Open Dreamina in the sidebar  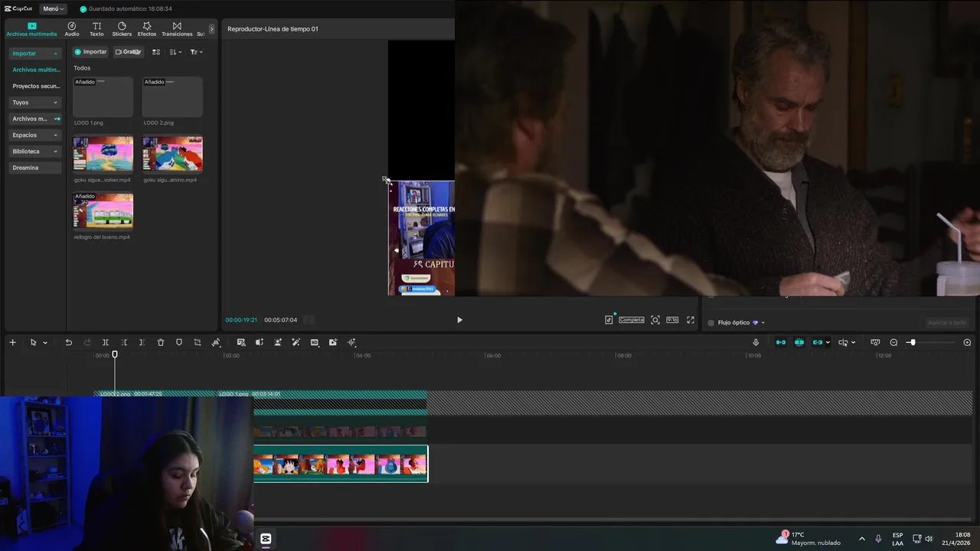35,168
